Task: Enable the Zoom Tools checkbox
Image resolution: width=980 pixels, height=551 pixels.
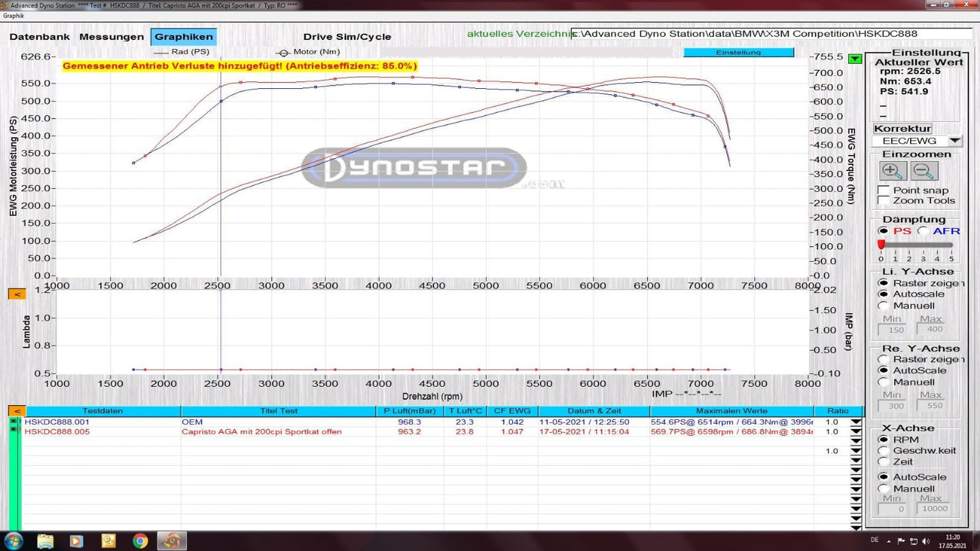Action: coord(884,200)
